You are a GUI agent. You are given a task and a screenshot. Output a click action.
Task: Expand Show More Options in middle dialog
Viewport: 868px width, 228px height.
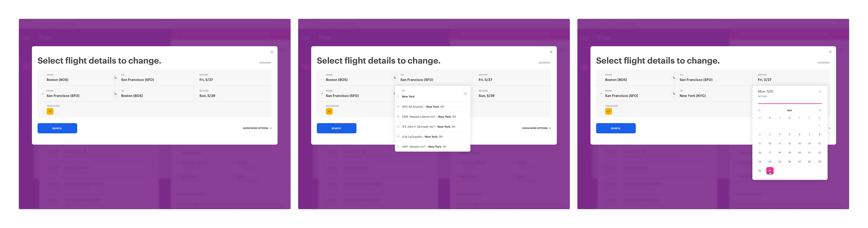point(536,128)
